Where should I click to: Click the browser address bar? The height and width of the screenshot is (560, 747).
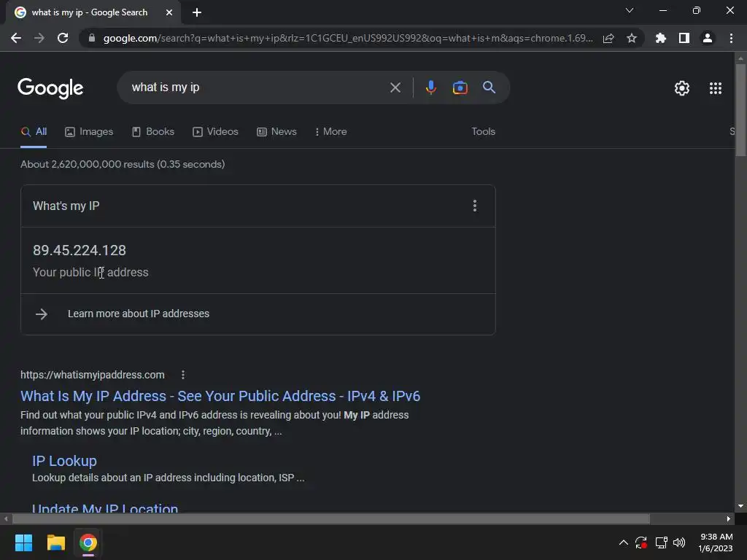[348, 38]
